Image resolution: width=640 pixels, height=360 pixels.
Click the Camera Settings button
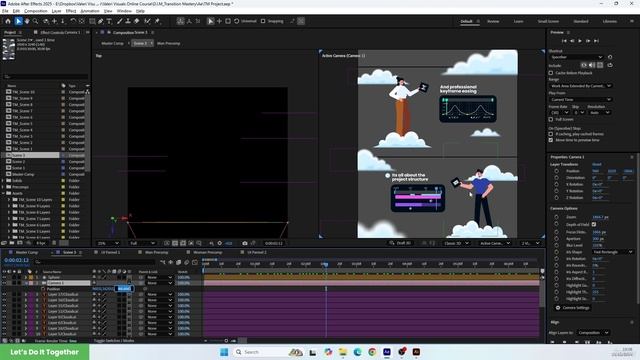tap(572, 308)
